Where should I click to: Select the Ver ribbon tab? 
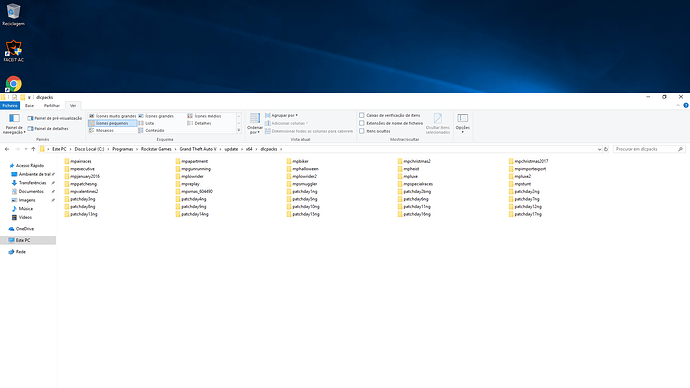73,106
